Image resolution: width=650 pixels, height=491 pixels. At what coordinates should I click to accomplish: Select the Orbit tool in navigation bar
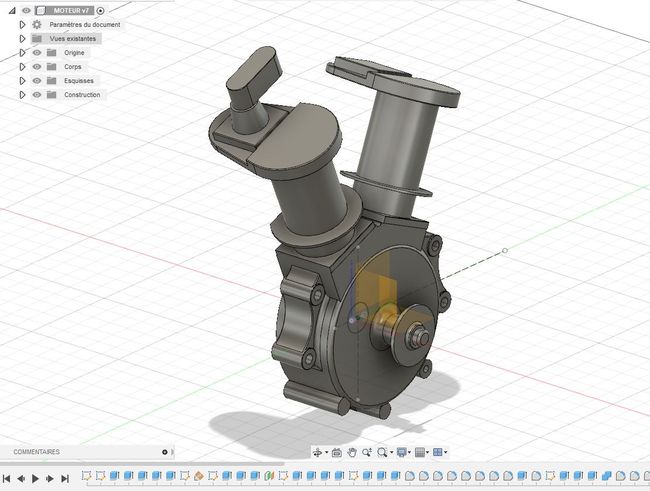318,452
